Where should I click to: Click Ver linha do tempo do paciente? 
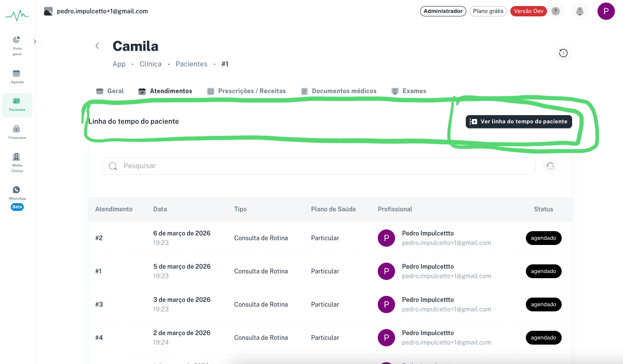point(519,122)
